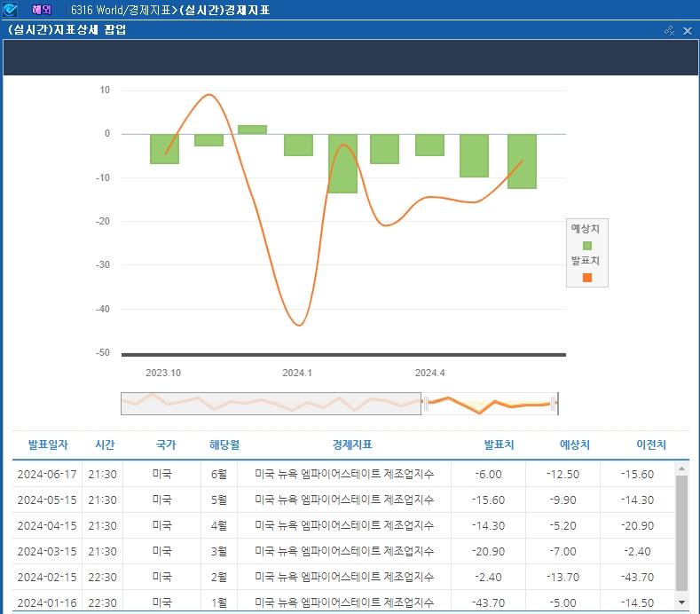The width and height of the screenshot is (700, 614).
Task: Click the 시간 column header
Action: pyautogui.click(x=105, y=445)
